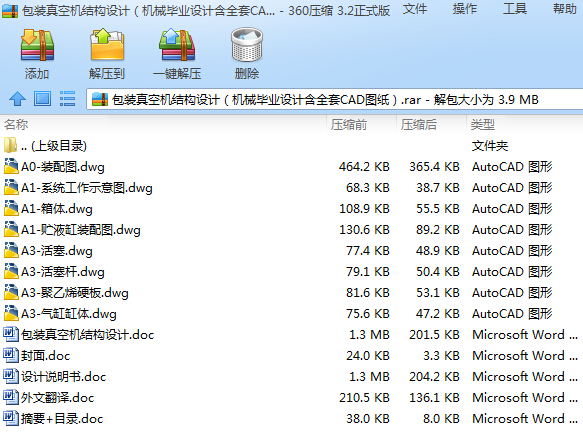Click the archive path address field
This screenshot has width=583, height=434.
335,99
